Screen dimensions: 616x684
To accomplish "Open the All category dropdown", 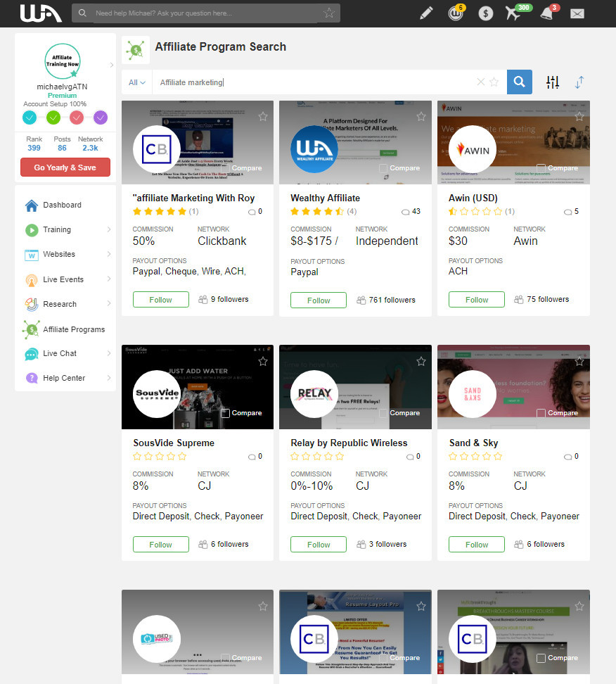I will [137, 82].
